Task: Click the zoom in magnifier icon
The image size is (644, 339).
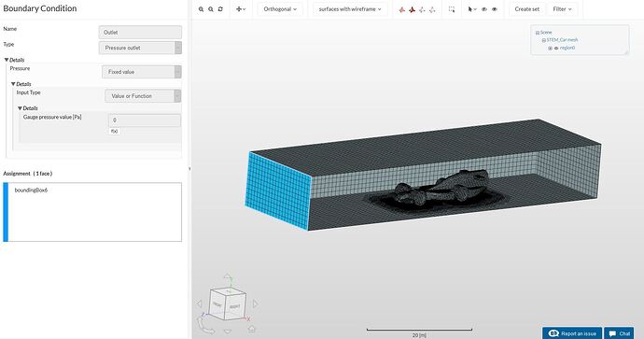Action: 201,9
